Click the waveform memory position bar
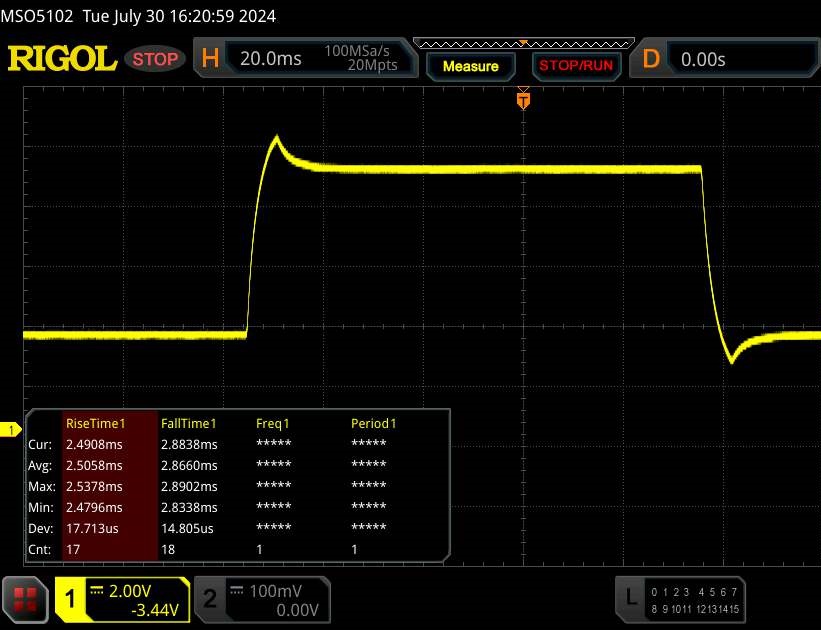The width and height of the screenshot is (821, 630). click(524, 44)
